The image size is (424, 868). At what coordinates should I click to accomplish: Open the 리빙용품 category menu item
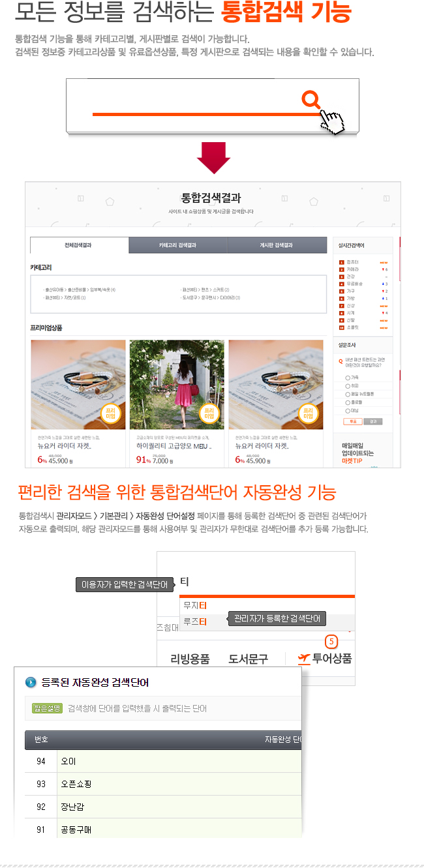click(x=190, y=659)
